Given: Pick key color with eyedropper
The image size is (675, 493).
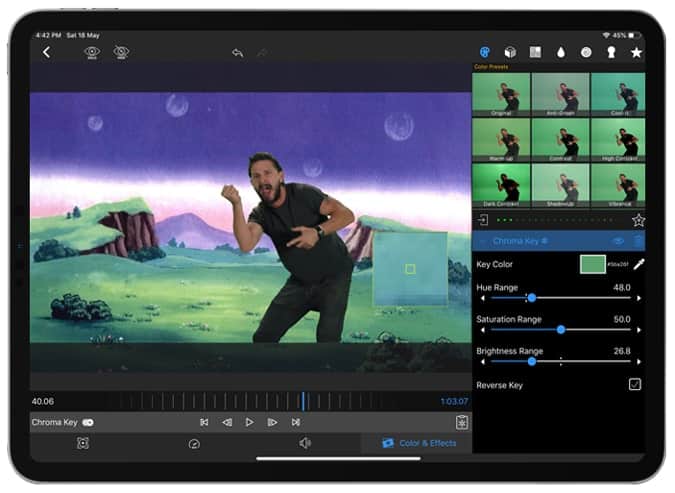Looking at the screenshot, I should tap(639, 264).
